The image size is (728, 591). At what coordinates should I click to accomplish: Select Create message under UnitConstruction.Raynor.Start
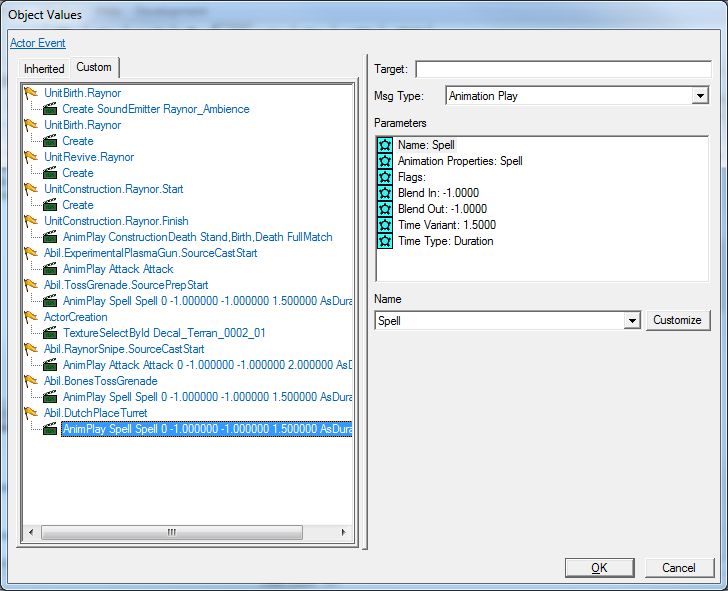point(78,205)
